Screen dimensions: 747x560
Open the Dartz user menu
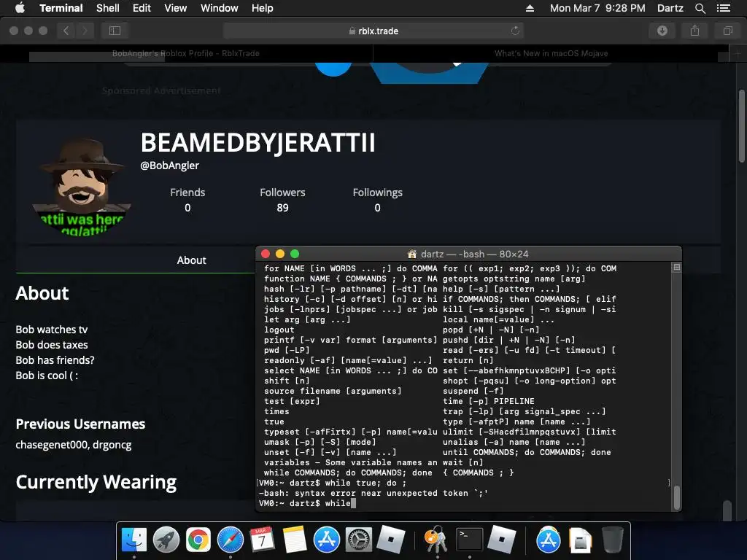tap(670, 8)
